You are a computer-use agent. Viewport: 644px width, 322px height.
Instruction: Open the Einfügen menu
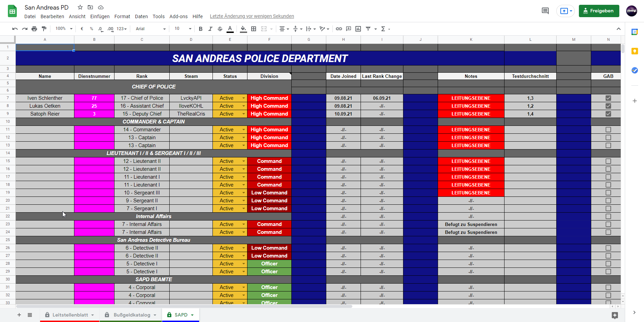coord(100,16)
